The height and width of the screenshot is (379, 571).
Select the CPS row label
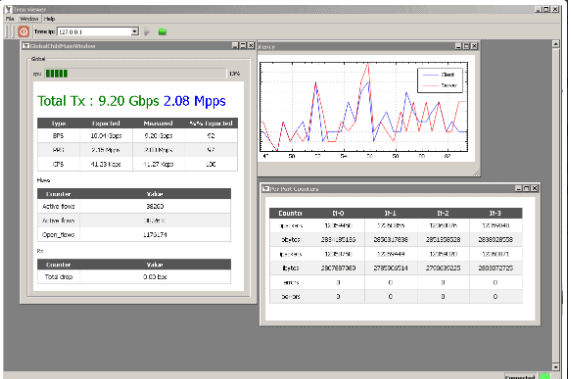click(x=58, y=164)
